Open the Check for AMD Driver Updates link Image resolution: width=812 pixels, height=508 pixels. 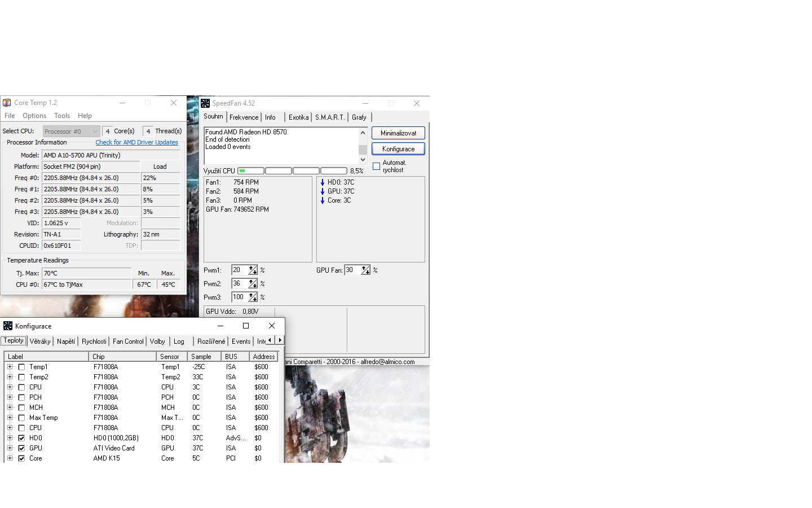pyautogui.click(x=136, y=142)
